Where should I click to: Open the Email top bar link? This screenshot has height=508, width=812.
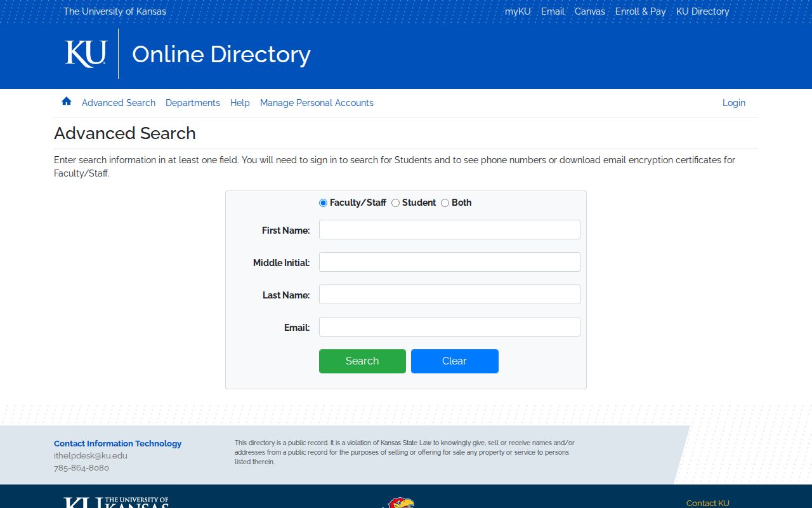pyautogui.click(x=553, y=11)
